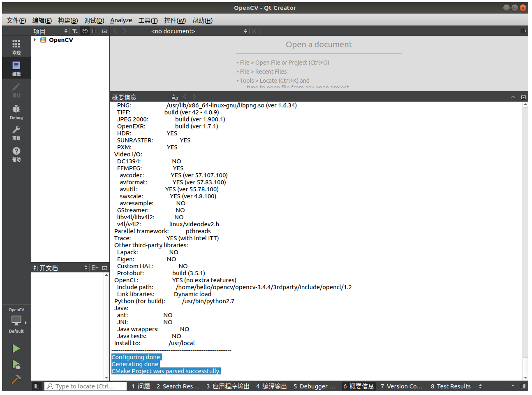Split the editor view at top right
532x395 pixels.
(x=523, y=31)
